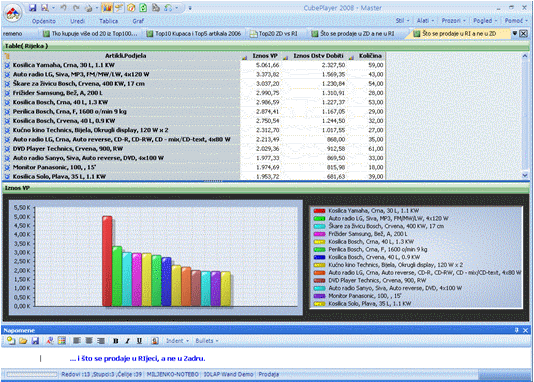The width and height of the screenshot is (534, 382).
Task: Click the sort icon left of Iznos VP header
Action: tap(244, 57)
